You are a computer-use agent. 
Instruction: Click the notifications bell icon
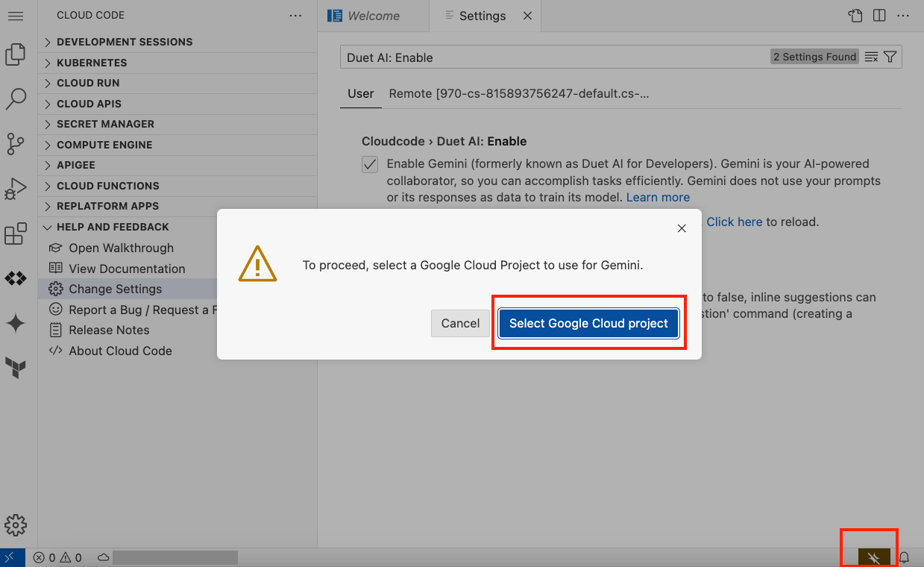903,557
